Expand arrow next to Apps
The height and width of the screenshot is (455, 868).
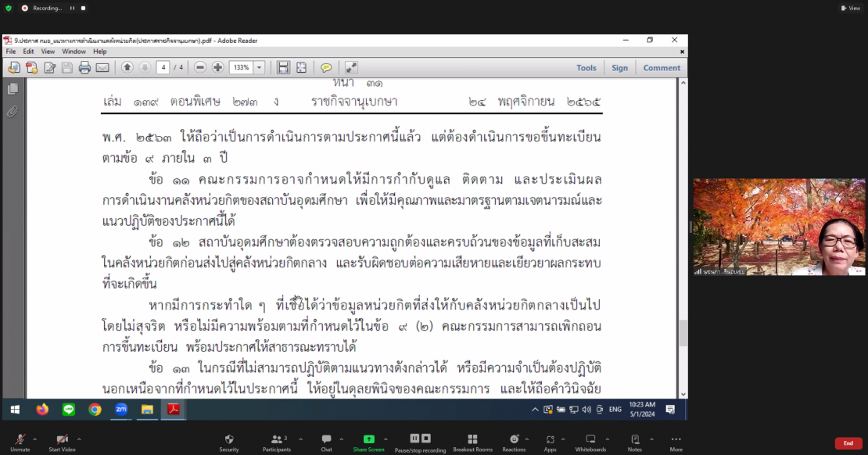(563, 439)
